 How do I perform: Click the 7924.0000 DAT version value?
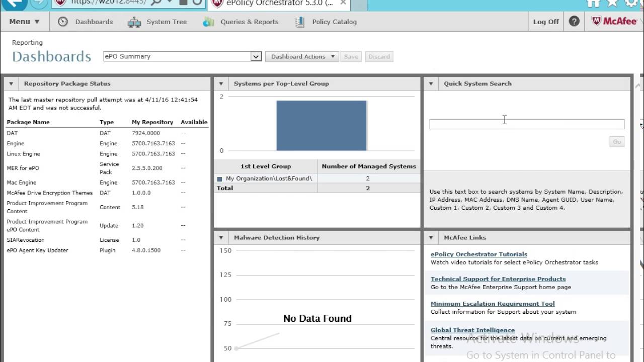coord(146,133)
